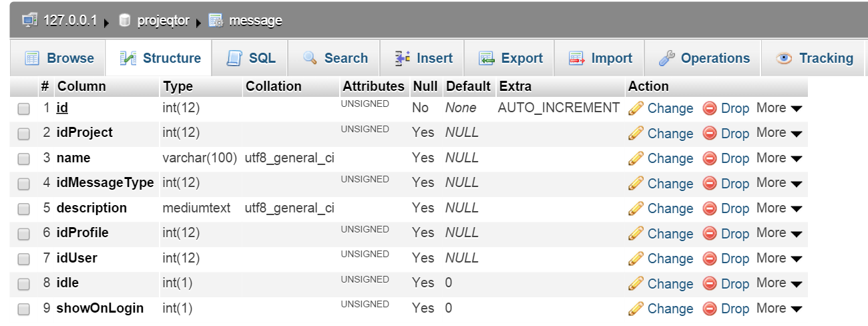This screenshot has width=868, height=326.
Task: Expand More dropdown for id row
Action: (x=779, y=108)
